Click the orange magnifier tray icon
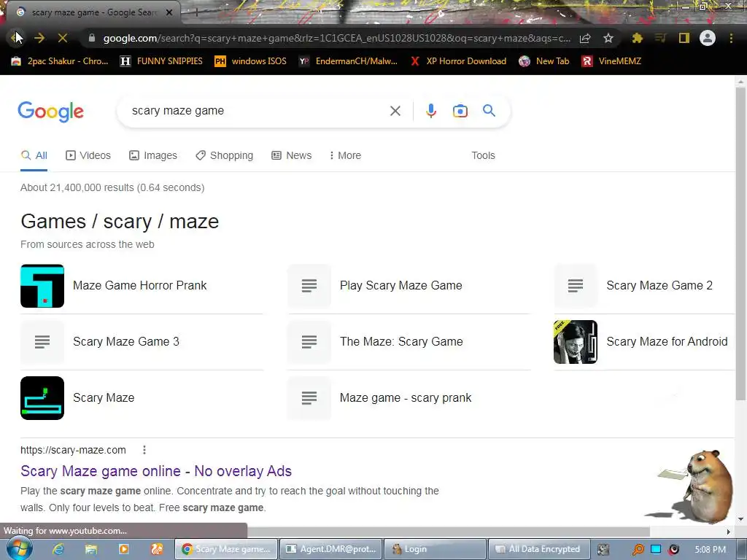747x560 pixels. pyautogui.click(x=638, y=550)
